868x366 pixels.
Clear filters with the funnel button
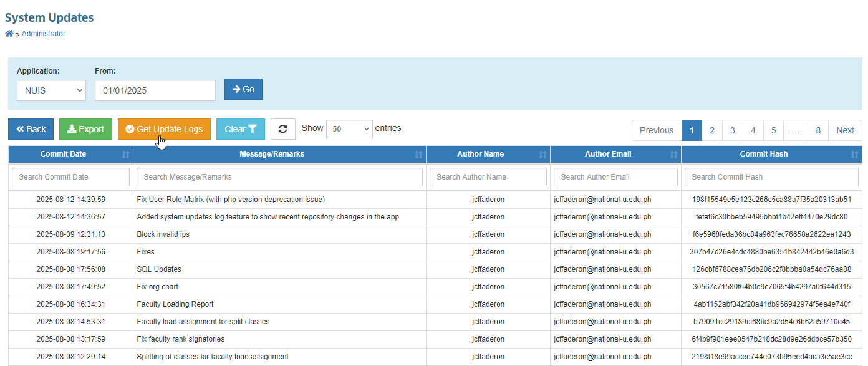click(241, 129)
